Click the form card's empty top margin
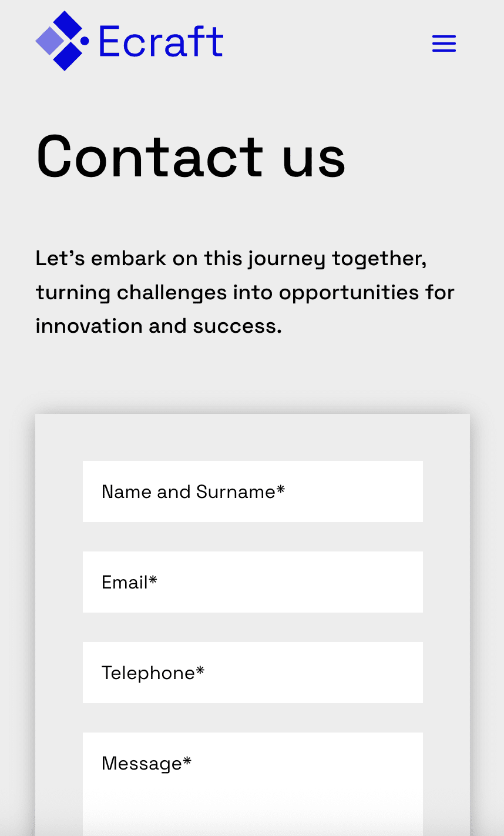Screen dimensions: 504x836 [253, 437]
